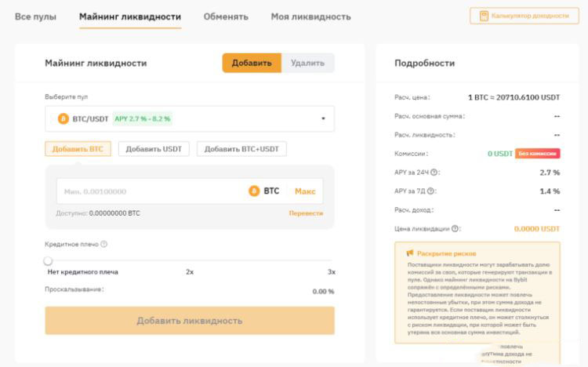The width and height of the screenshot is (588, 367).
Task: Open the pool selector showing APY 2.7% - 8.2%
Action: 189,119
